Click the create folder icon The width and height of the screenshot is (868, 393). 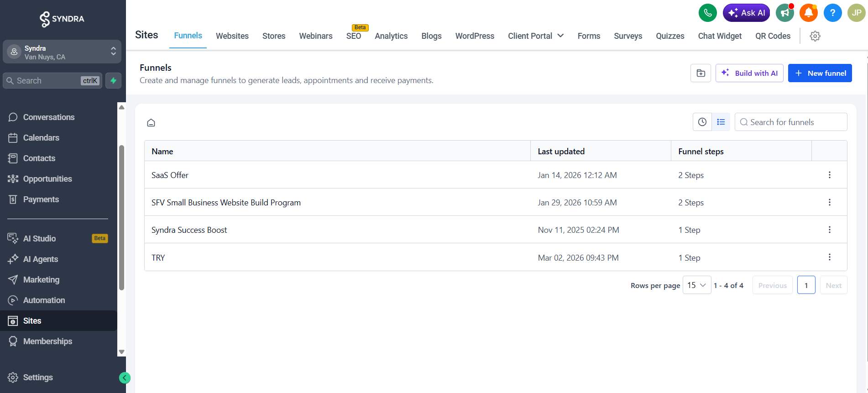point(701,73)
